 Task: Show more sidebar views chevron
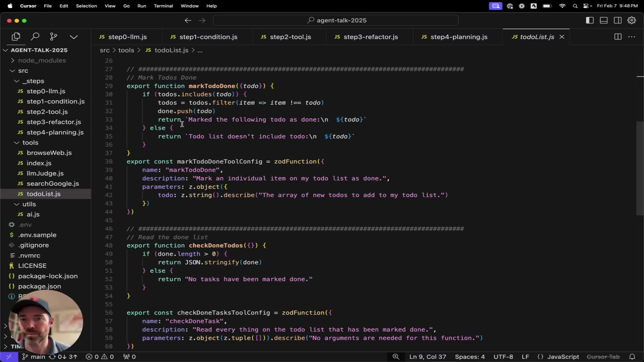(x=74, y=37)
